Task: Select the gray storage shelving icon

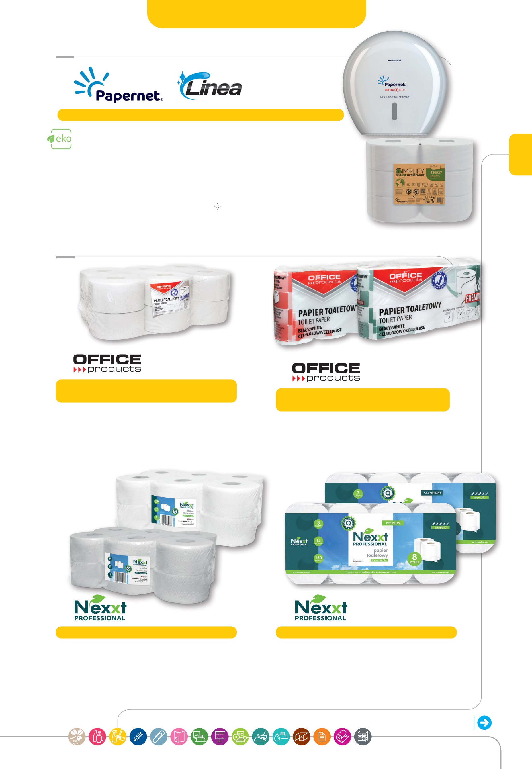Action: pos(363,736)
